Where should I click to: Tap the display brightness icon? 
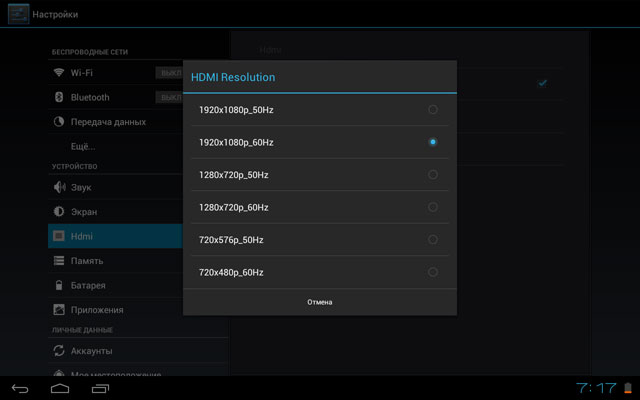(x=59, y=212)
